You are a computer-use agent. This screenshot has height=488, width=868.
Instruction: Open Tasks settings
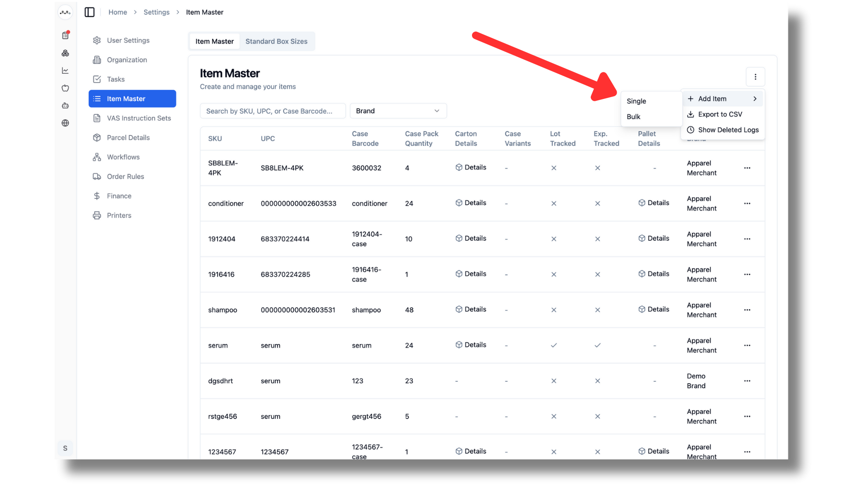pyautogui.click(x=132, y=79)
